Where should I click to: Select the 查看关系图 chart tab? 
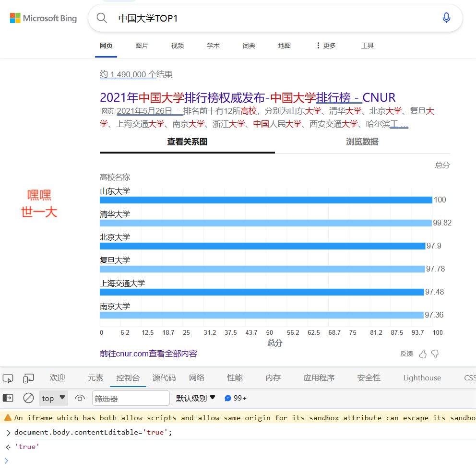[187, 142]
